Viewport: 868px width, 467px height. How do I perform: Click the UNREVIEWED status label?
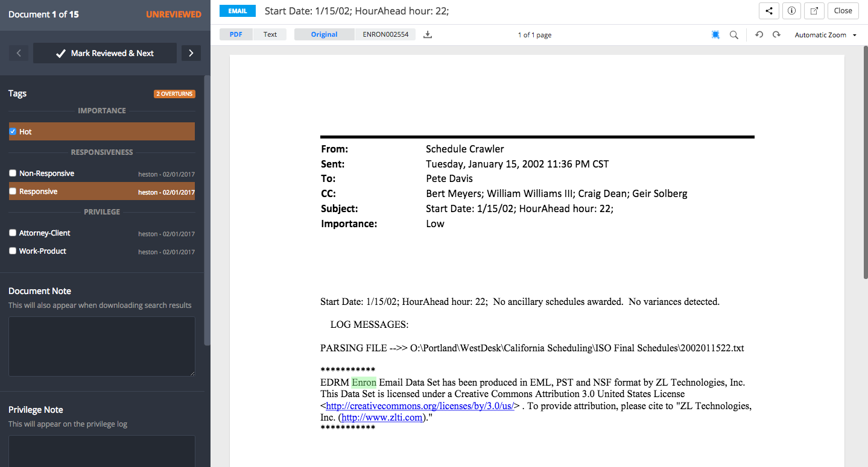click(x=174, y=14)
